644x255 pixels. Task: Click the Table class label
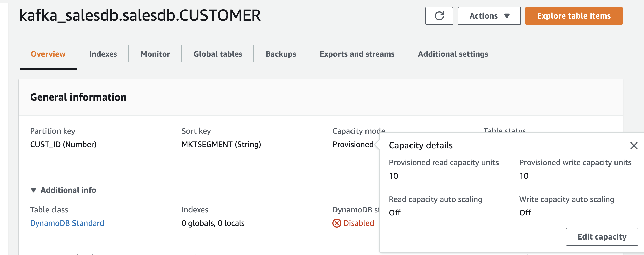coord(49,210)
